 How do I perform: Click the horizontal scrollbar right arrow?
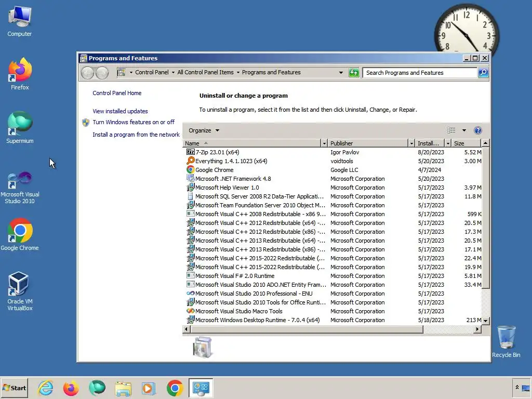tap(477, 329)
